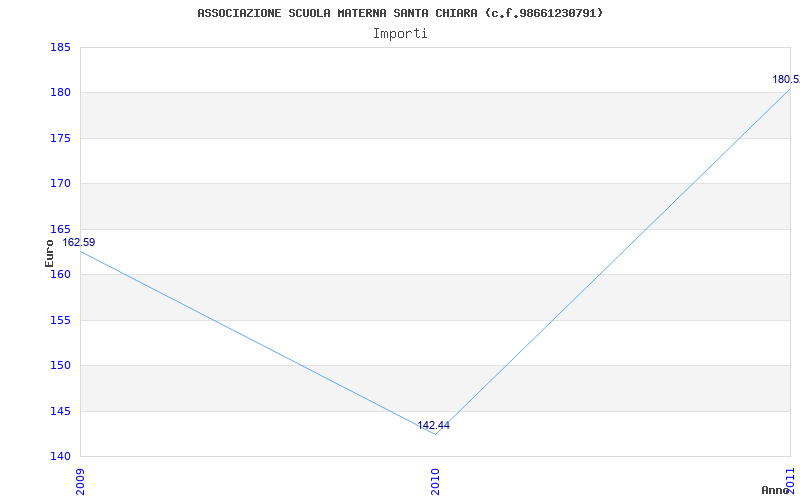Select the 142.44 data label
This screenshot has width=800, height=500.
(x=434, y=426)
